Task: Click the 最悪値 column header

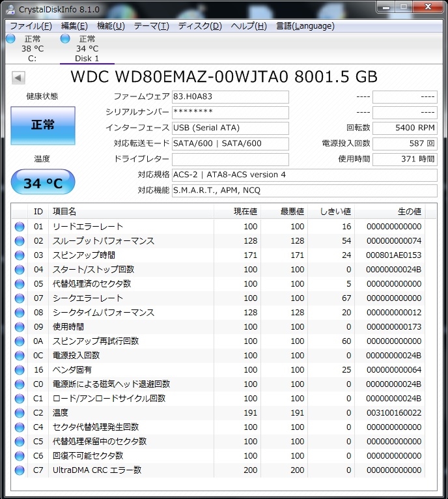Action: point(284,211)
